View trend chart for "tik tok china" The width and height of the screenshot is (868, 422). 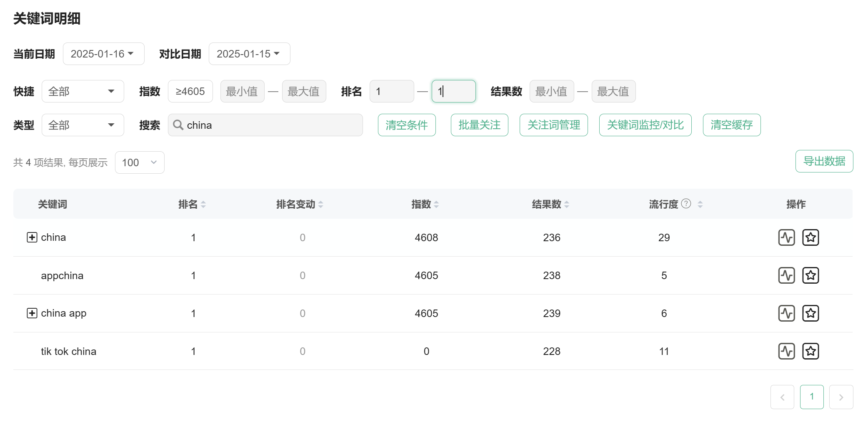click(787, 351)
